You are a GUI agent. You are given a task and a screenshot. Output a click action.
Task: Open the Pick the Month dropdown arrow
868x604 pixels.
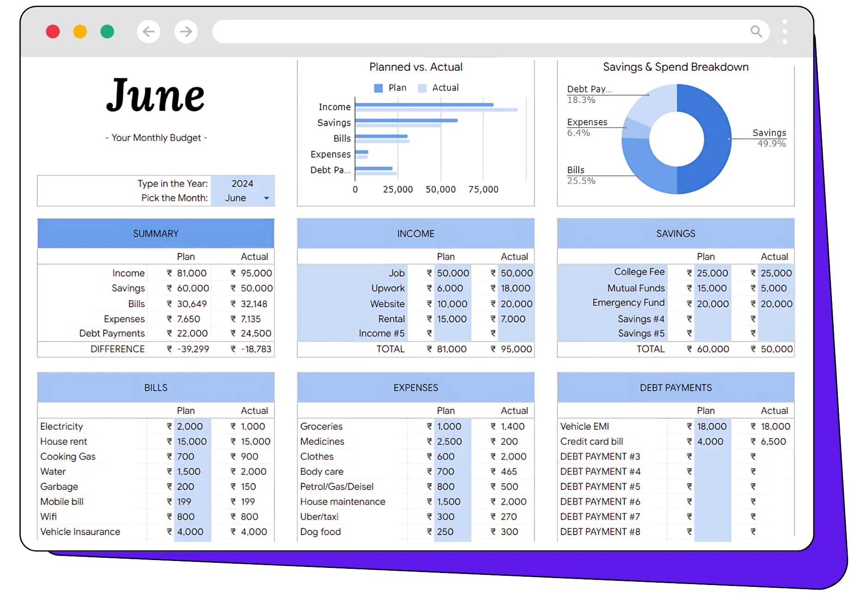[x=266, y=198]
